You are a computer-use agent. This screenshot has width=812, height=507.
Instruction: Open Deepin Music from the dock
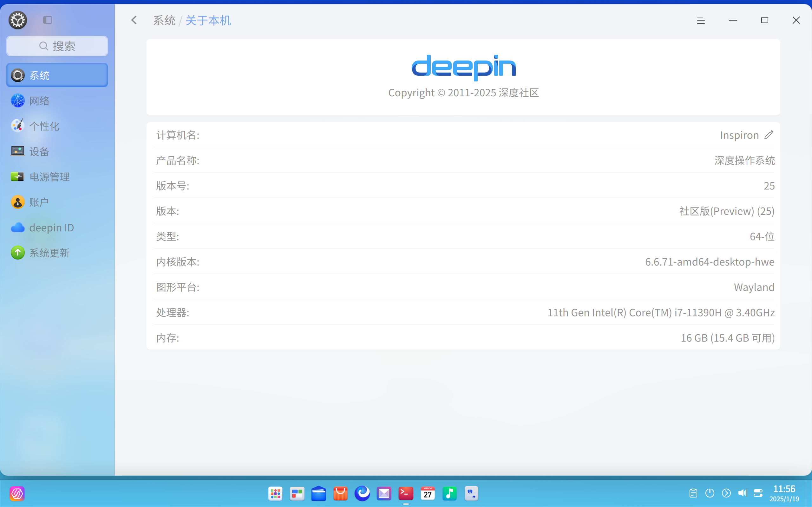pos(450,493)
